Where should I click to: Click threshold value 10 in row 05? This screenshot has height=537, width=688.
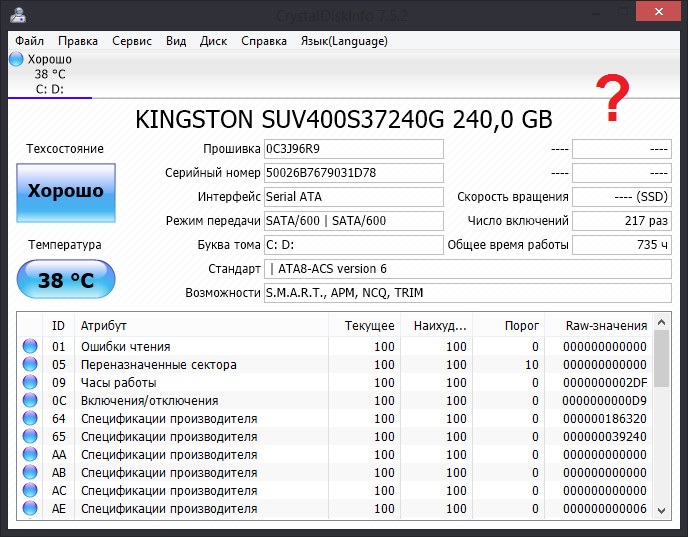[x=532, y=365]
